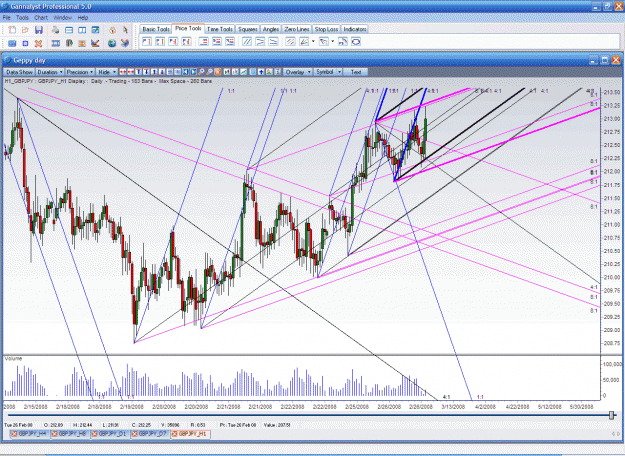This screenshot has width=625, height=456.
Task: Click the printer icon in the main toolbar
Action: coord(55,29)
